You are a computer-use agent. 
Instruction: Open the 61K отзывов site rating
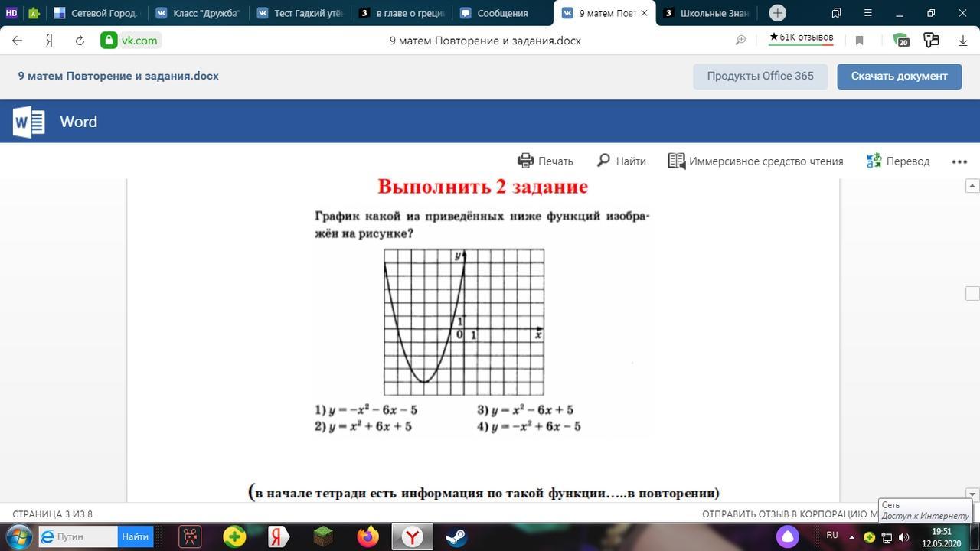801,38
